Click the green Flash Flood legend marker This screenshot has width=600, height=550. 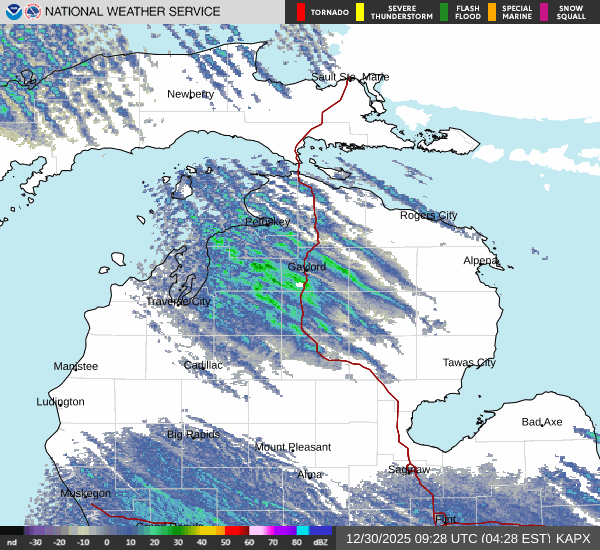coord(443,12)
